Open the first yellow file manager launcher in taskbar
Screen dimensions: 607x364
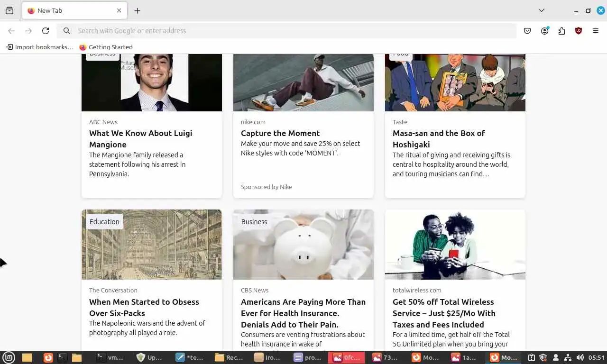coord(27,357)
